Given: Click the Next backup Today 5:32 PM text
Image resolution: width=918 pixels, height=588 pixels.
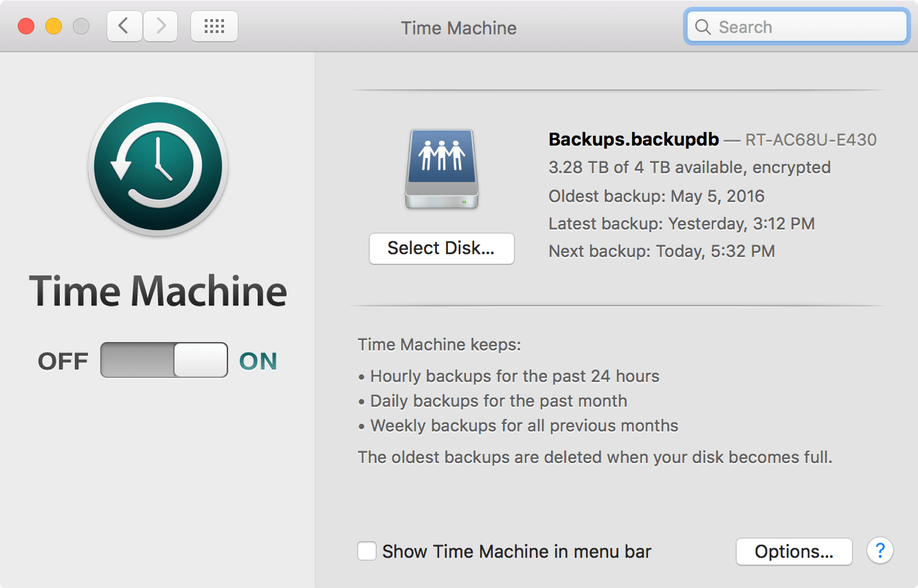Looking at the screenshot, I should (661, 251).
